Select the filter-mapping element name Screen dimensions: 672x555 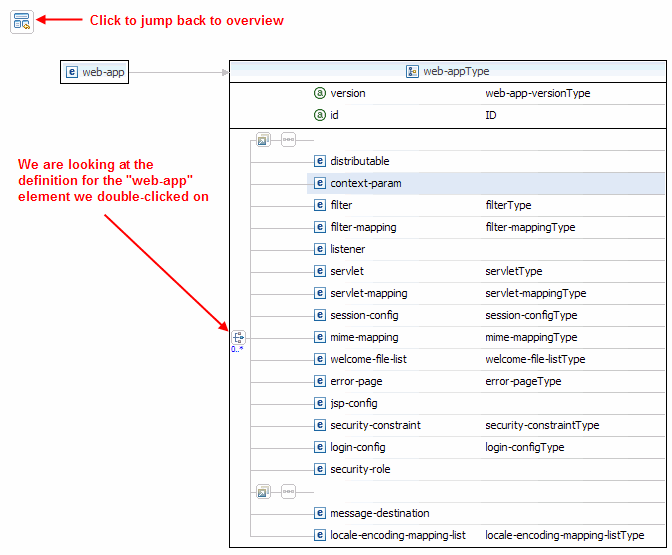coord(363,227)
